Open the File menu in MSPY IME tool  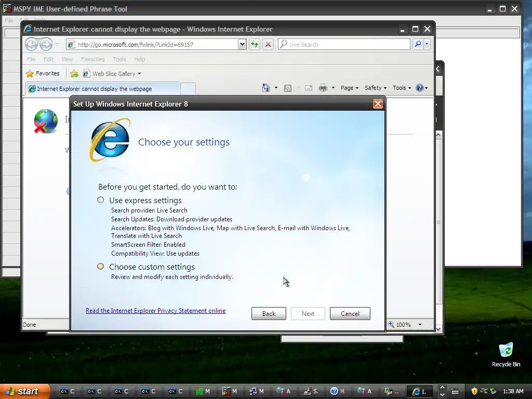click(x=9, y=20)
